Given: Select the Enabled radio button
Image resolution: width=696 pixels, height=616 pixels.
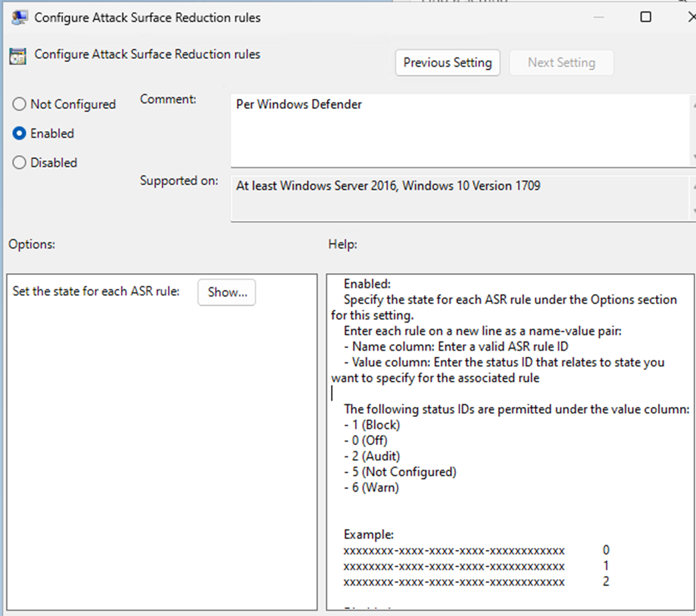Looking at the screenshot, I should click(19, 134).
